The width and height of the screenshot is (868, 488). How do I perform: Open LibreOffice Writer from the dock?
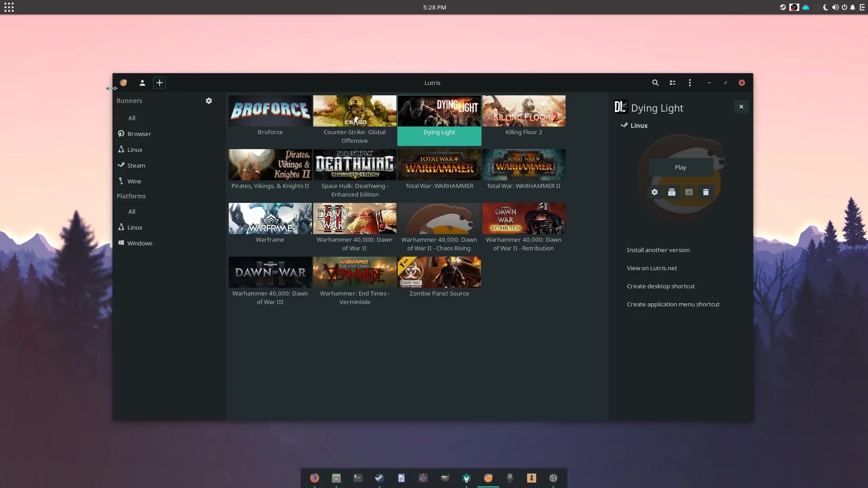[x=401, y=478]
